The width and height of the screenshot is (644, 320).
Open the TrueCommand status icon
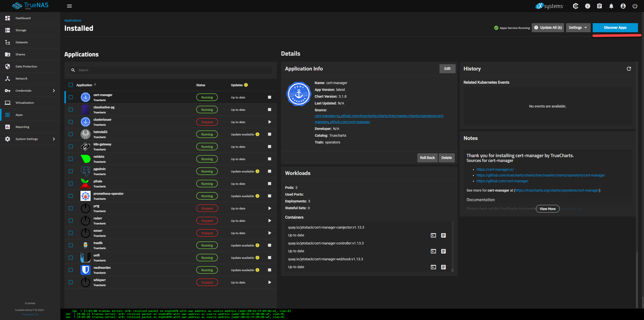click(x=576, y=6)
